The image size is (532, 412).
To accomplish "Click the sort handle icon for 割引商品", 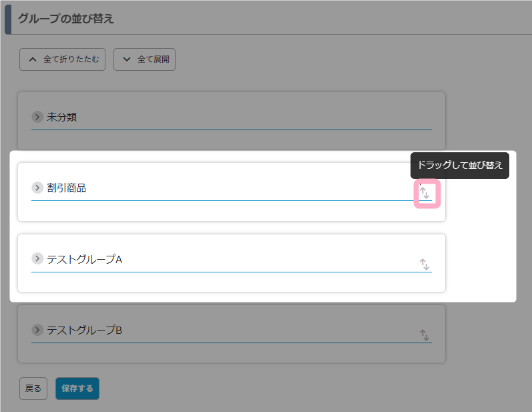I will point(425,193).
